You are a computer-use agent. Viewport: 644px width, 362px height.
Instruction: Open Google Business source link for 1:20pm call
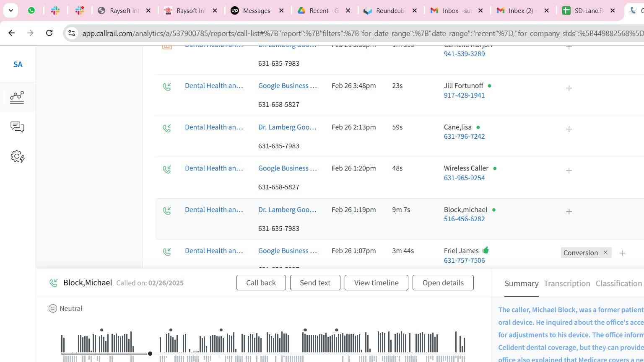pyautogui.click(x=287, y=168)
